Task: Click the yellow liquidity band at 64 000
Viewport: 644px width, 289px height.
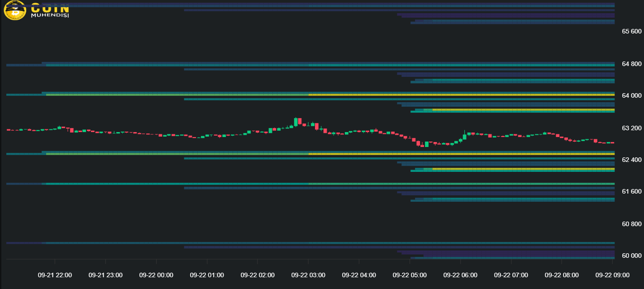Action: click(x=453, y=95)
